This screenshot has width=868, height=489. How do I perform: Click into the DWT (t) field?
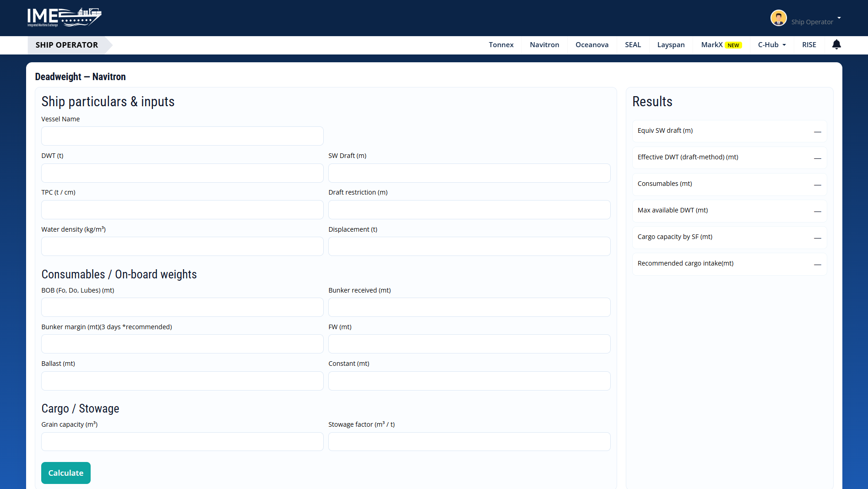[182, 173]
